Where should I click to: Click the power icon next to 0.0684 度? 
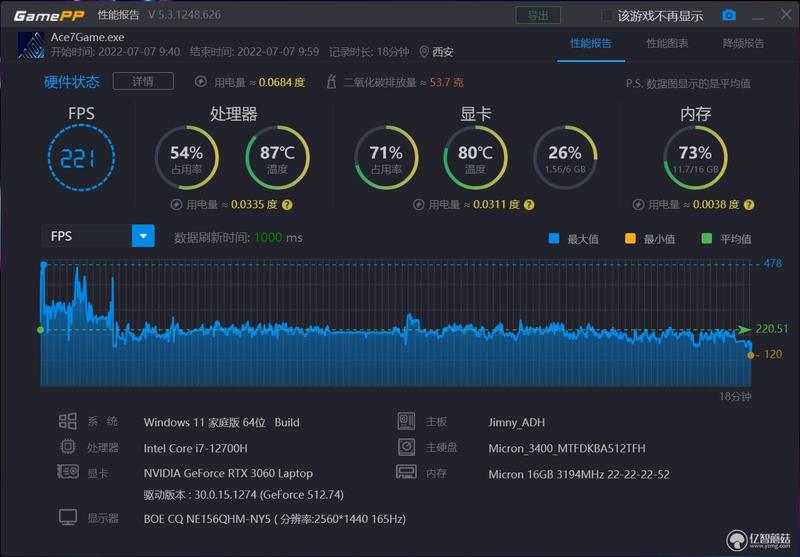tap(201, 82)
